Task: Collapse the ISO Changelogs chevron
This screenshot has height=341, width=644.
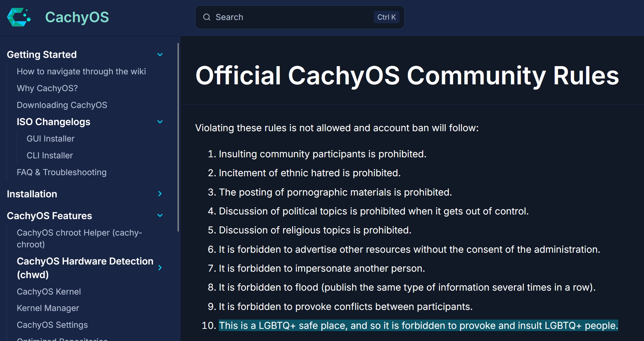Action: click(160, 122)
